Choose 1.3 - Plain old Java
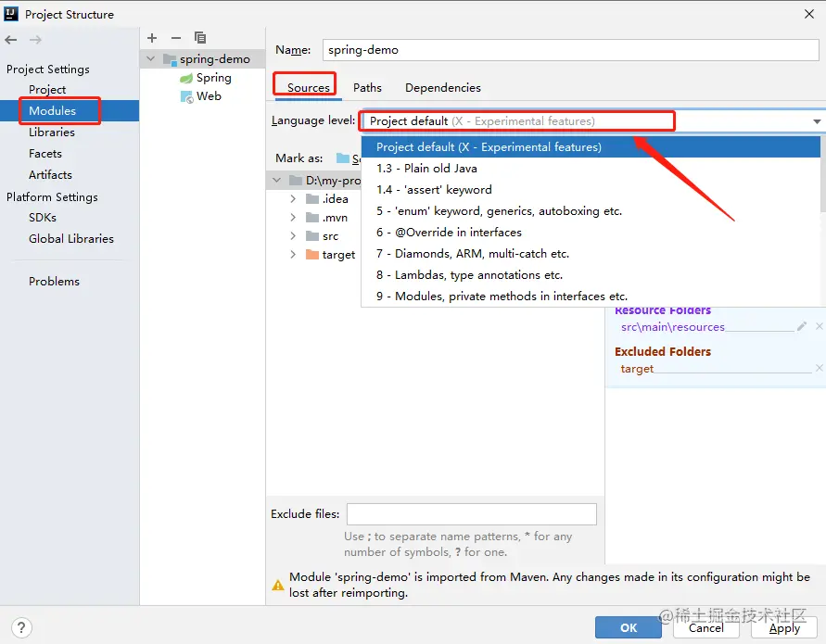 [591, 169]
